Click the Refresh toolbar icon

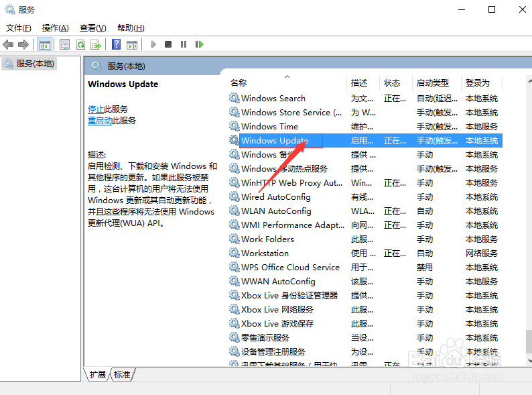[x=81, y=44]
